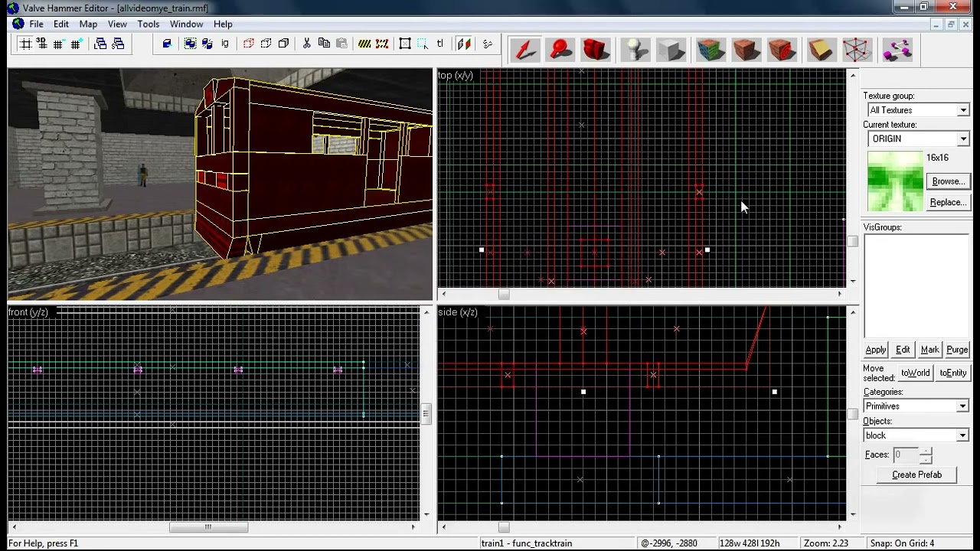Choose the red Camera tool
The height and width of the screenshot is (551, 980).
pos(597,50)
